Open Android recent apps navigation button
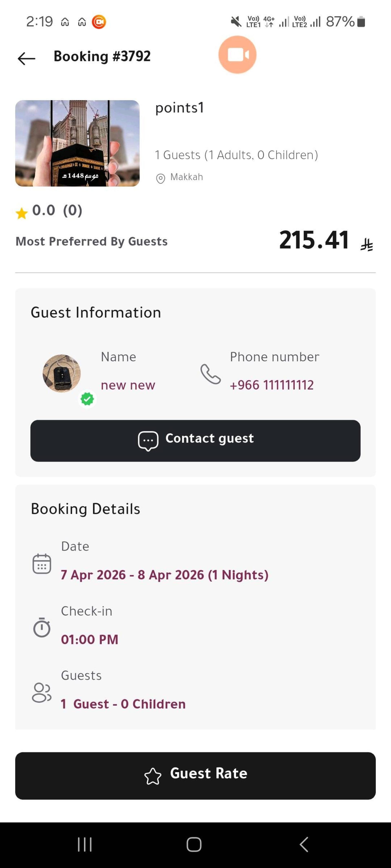This screenshot has width=391, height=868. click(x=84, y=844)
